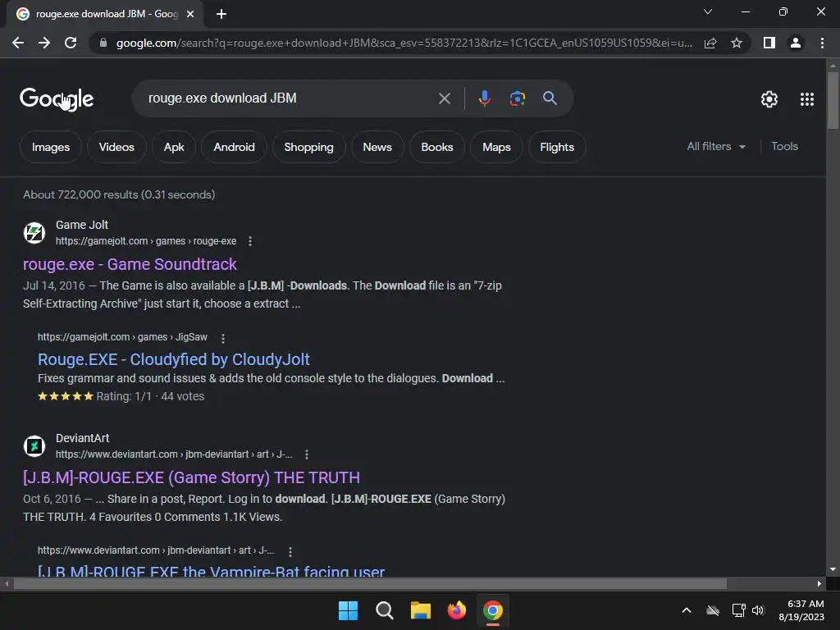
Task: Select the Android filter chip
Action: (x=234, y=147)
